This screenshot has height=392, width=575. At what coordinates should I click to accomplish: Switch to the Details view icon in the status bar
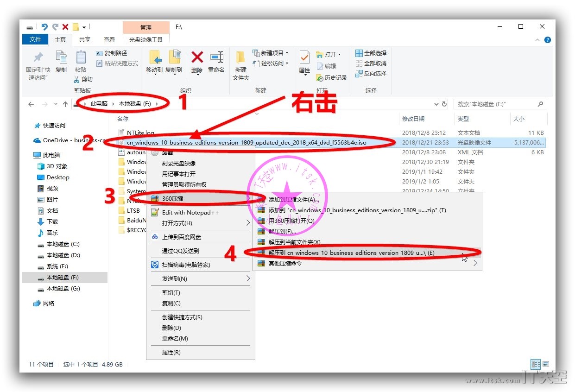(536, 365)
